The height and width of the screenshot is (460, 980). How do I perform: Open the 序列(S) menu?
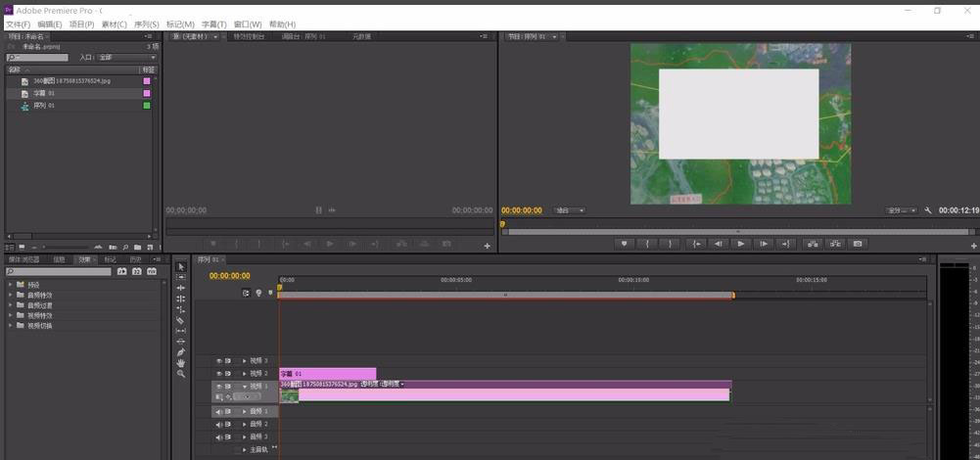(x=147, y=24)
